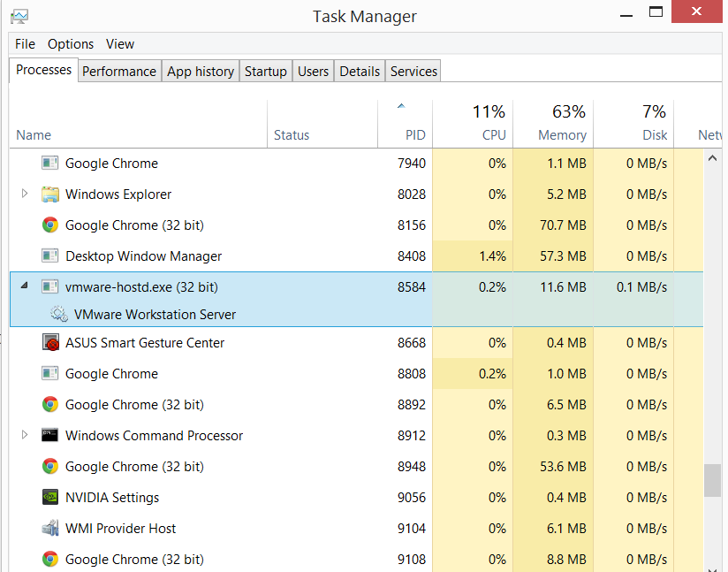Viewport: 728px width, 572px height.
Task: Click the PID value 8912
Action: (x=412, y=435)
